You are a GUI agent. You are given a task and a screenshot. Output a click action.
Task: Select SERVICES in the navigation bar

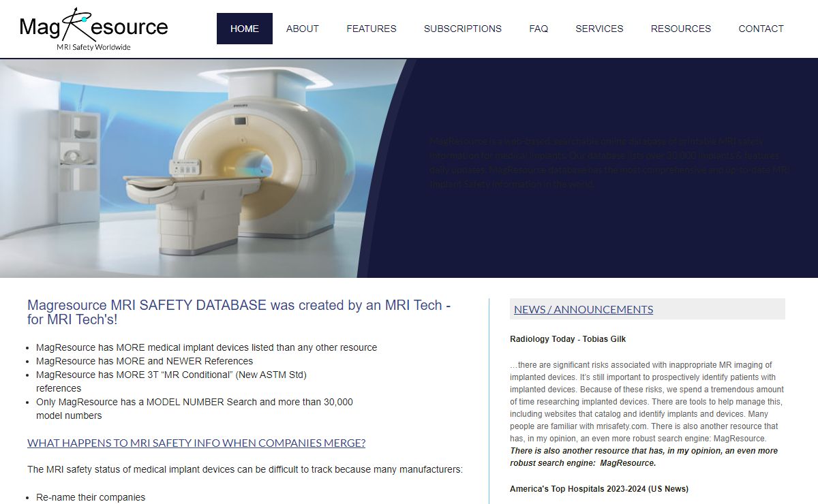599,29
